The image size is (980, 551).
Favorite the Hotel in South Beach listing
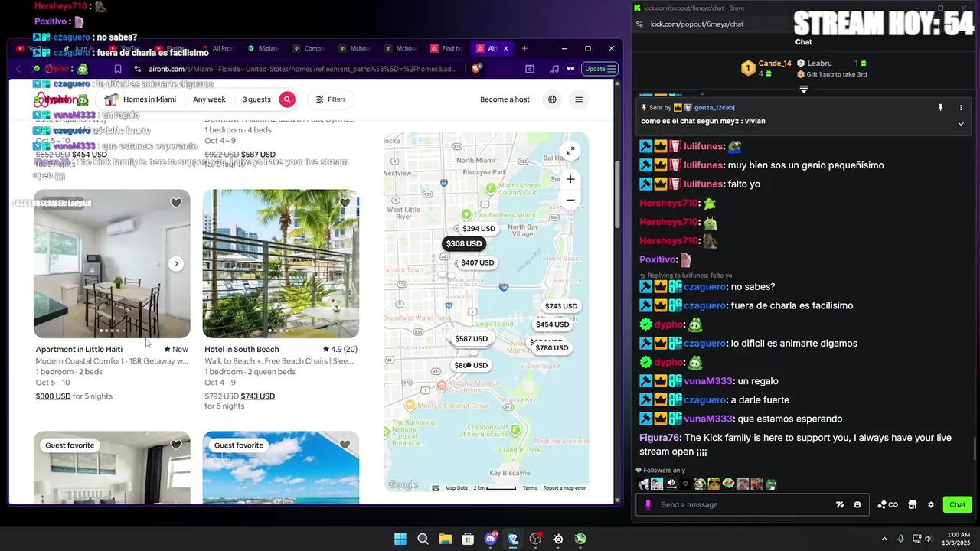coord(345,203)
